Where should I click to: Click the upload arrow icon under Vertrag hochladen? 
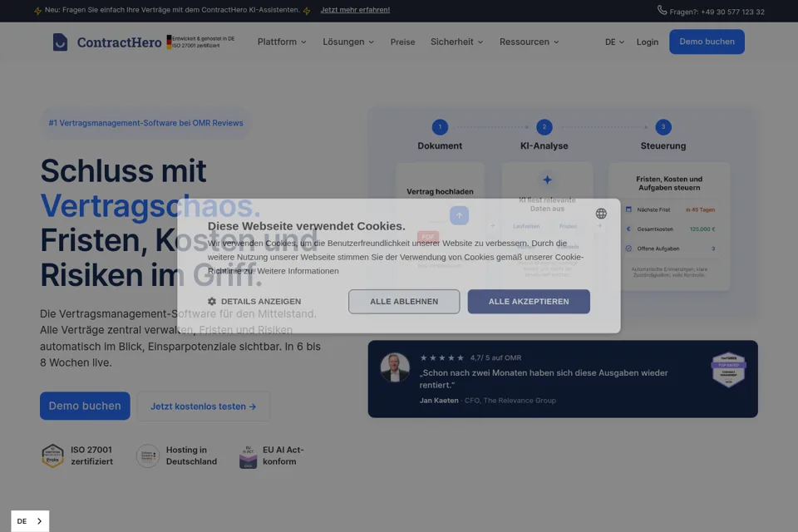click(x=459, y=215)
